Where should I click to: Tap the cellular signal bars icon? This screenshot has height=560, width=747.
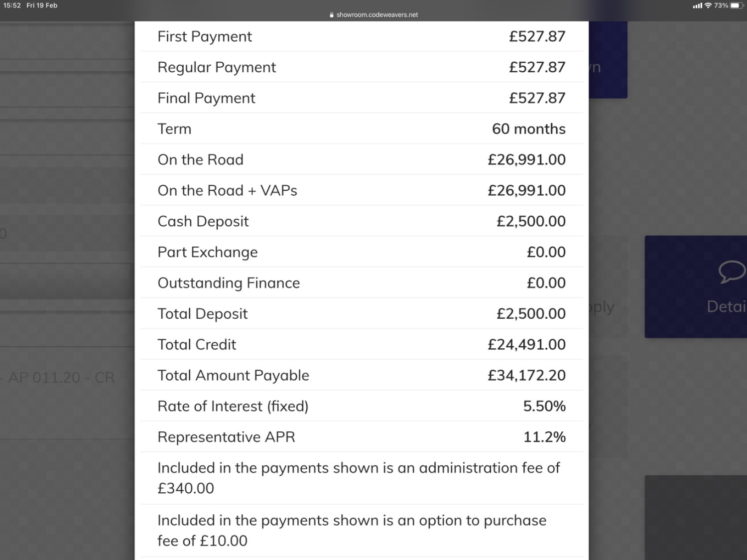coord(697,5)
